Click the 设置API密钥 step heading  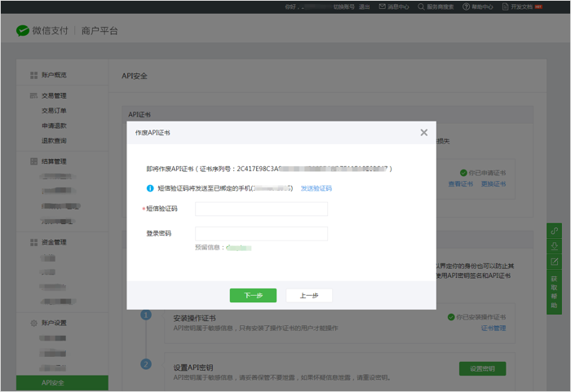coord(193,368)
